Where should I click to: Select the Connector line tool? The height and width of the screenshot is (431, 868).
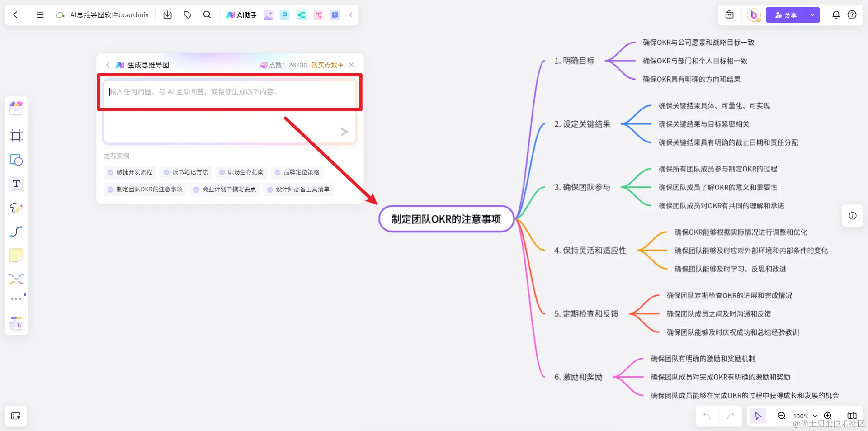pyautogui.click(x=16, y=232)
